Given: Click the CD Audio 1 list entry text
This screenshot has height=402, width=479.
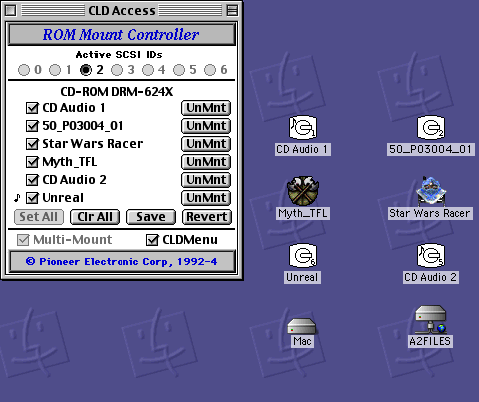Looking at the screenshot, I should [74, 108].
